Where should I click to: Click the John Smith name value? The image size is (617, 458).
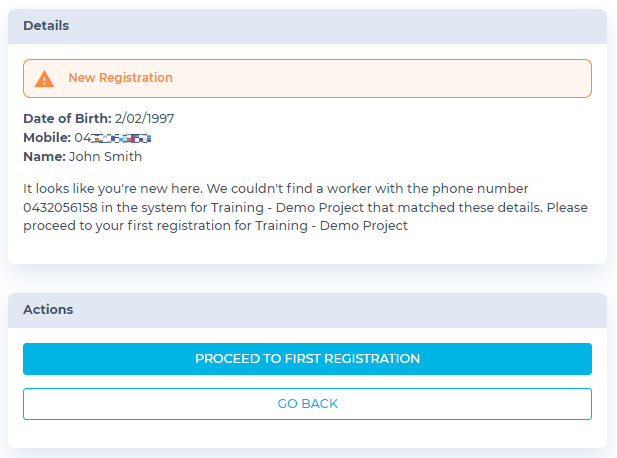click(105, 157)
